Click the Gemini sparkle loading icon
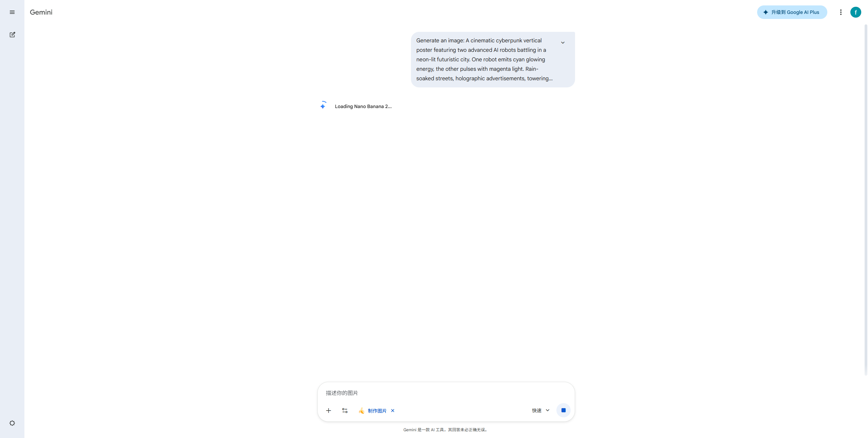This screenshot has height=438, width=868. 323,106
